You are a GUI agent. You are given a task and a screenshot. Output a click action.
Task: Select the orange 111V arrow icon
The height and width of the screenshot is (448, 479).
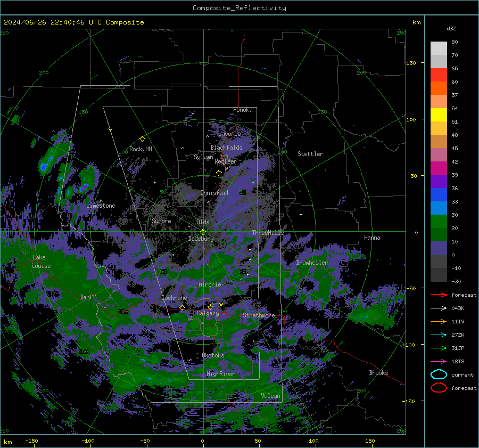tap(439, 321)
